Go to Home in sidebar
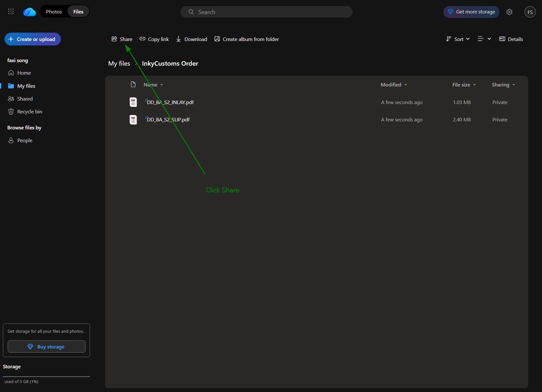Screen dimensions: 542x392 [x=24, y=73]
